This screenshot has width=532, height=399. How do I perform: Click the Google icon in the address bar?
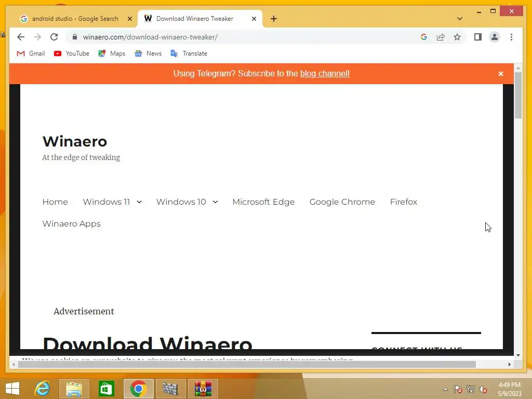pyautogui.click(x=424, y=37)
